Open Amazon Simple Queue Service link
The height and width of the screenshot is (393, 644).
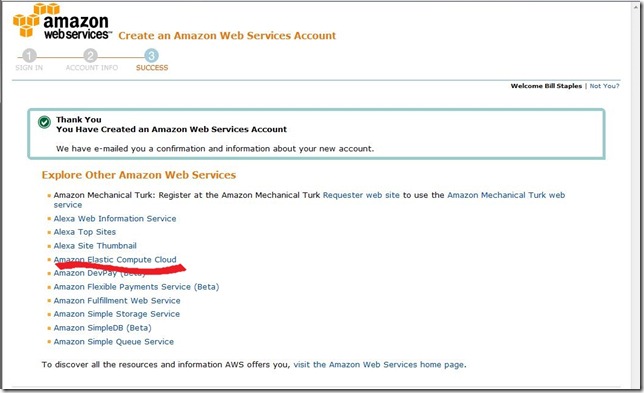114,342
